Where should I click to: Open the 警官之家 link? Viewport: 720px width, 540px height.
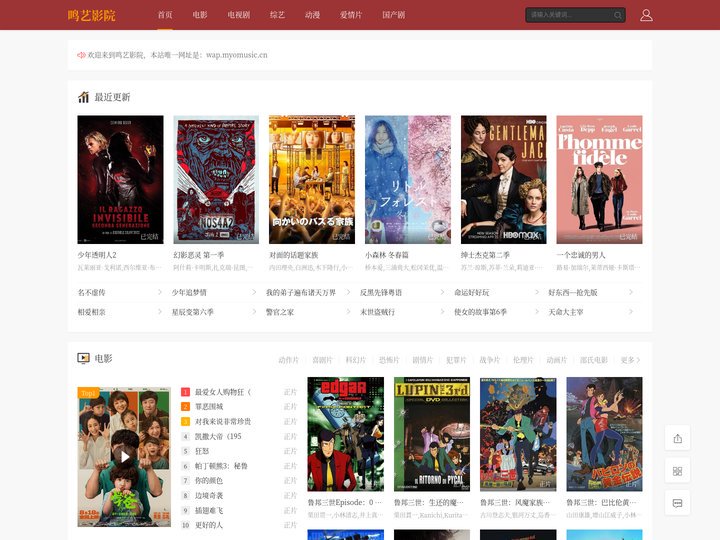pyautogui.click(x=280, y=312)
